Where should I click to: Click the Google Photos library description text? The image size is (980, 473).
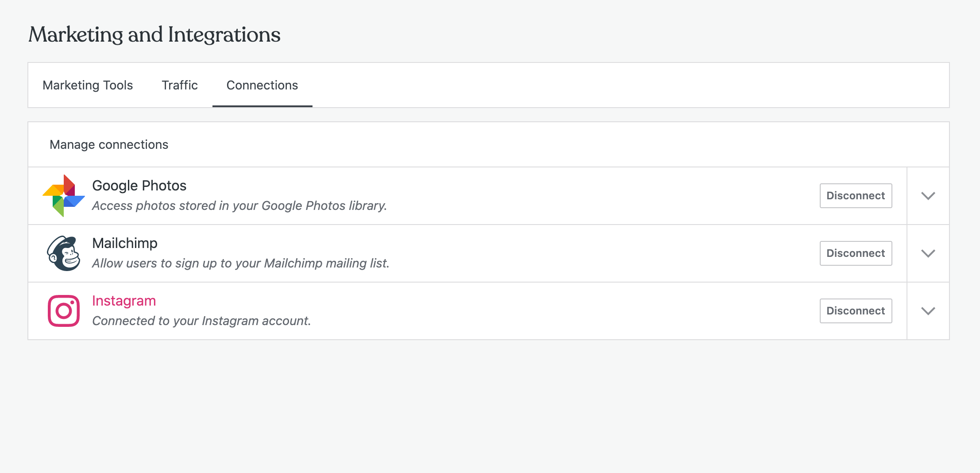[x=239, y=206]
